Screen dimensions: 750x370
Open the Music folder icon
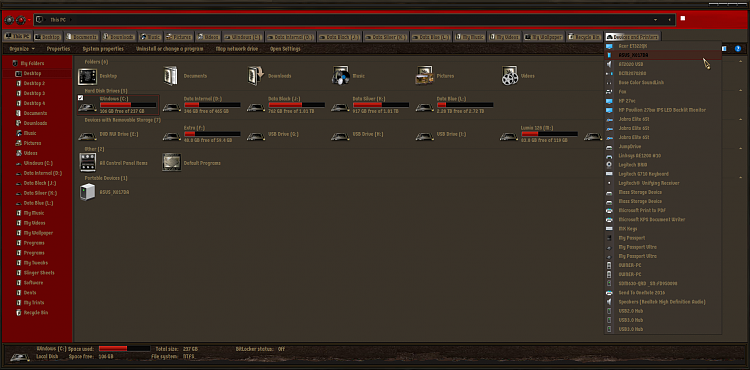click(x=340, y=76)
